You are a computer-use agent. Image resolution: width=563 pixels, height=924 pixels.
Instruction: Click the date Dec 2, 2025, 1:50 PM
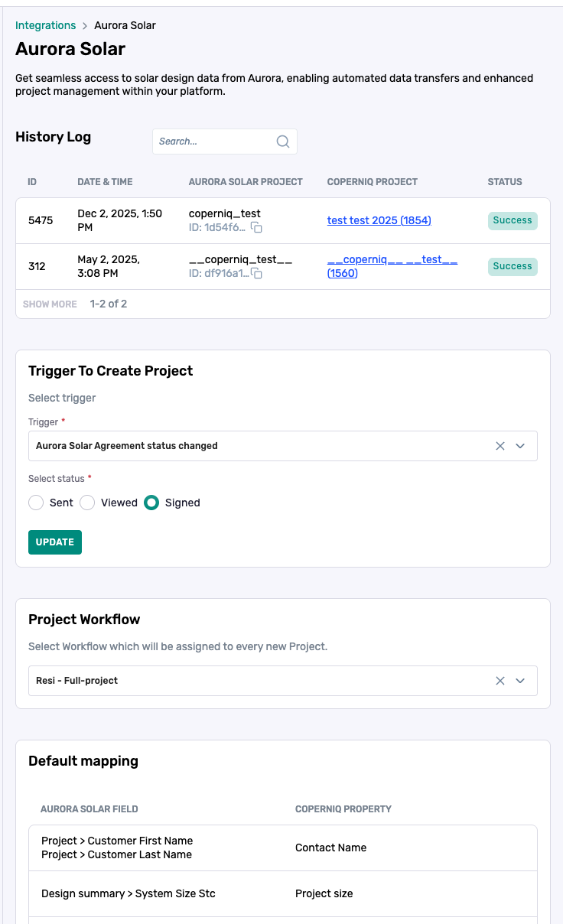coord(120,220)
